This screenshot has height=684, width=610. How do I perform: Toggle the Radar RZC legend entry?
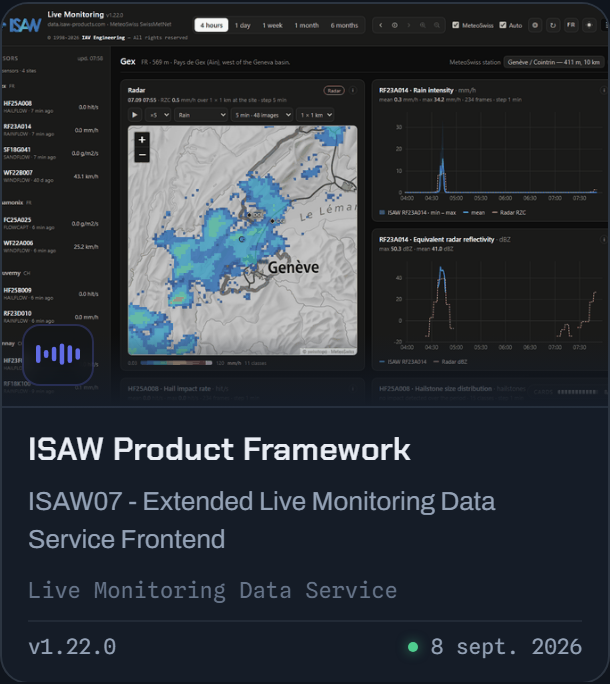pyautogui.click(x=509, y=212)
